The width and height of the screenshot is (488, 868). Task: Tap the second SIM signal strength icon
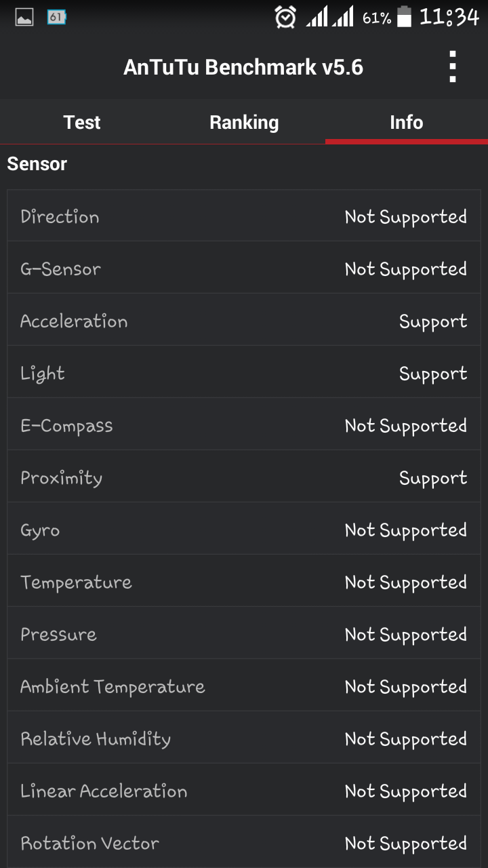[x=342, y=17]
